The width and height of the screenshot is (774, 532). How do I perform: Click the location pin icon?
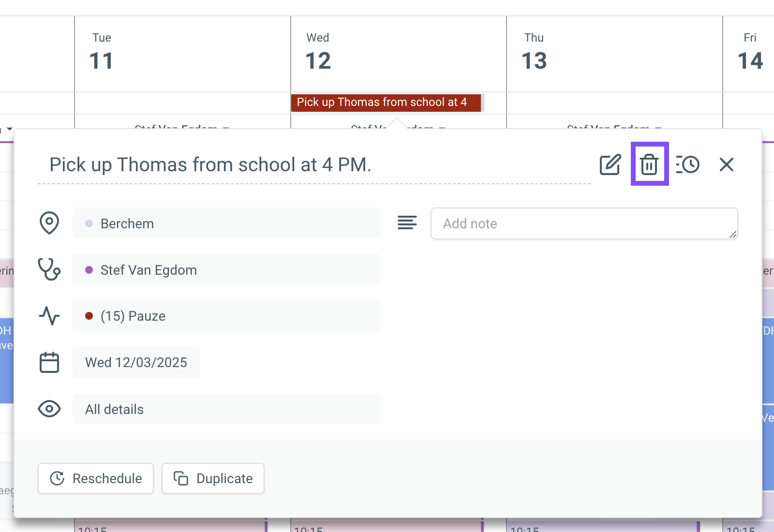[49, 223]
